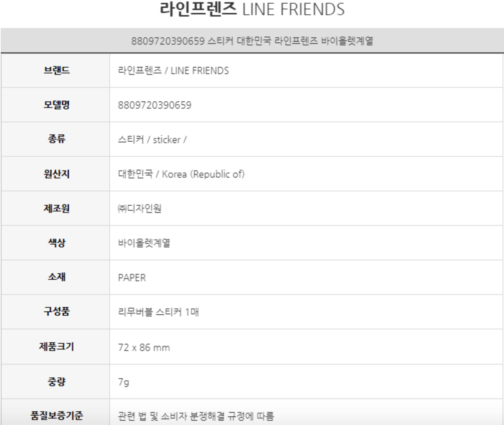Image resolution: width=504 pixels, height=425 pixels.
Task: Click the weight value 7g
Action: (123, 381)
